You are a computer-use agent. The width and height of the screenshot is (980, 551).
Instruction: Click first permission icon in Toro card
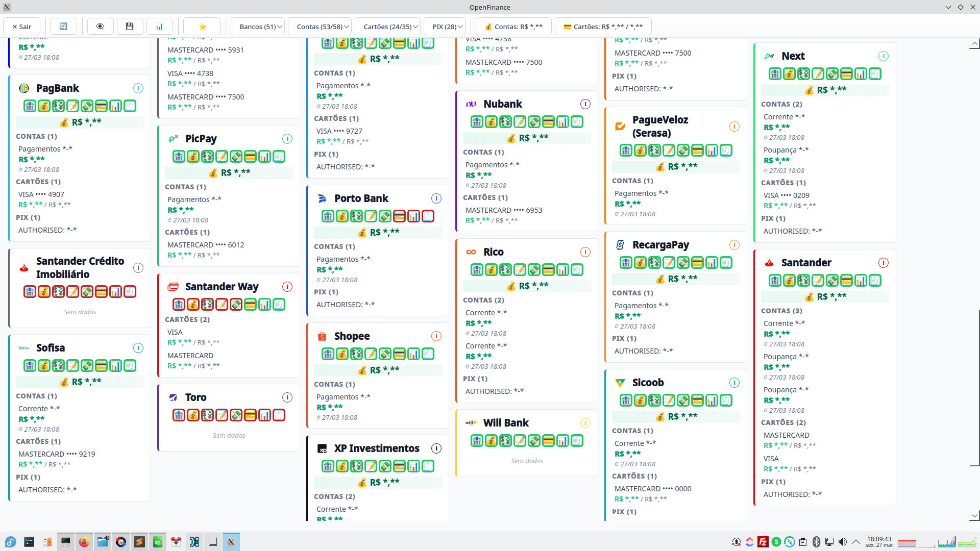click(x=179, y=415)
